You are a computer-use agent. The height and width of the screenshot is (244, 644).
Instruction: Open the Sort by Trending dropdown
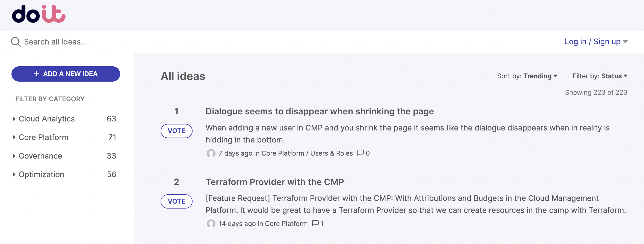pyautogui.click(x=527, y=76)
